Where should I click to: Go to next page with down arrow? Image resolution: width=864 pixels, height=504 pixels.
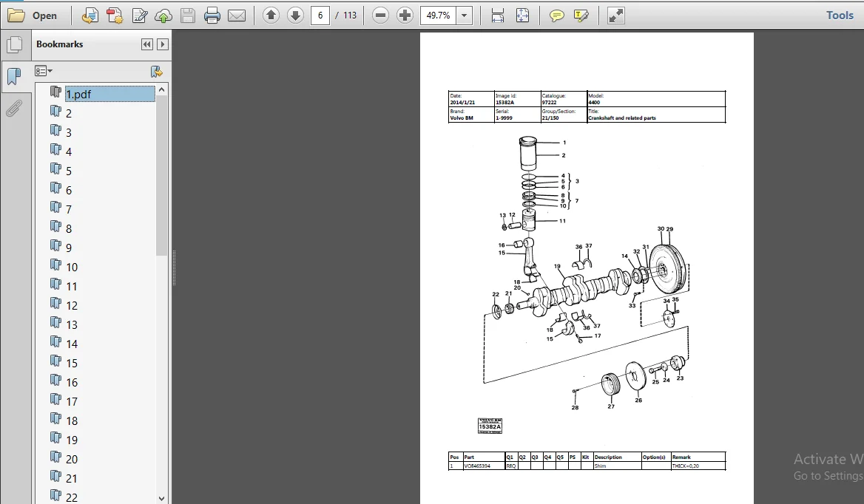[295, 16]
